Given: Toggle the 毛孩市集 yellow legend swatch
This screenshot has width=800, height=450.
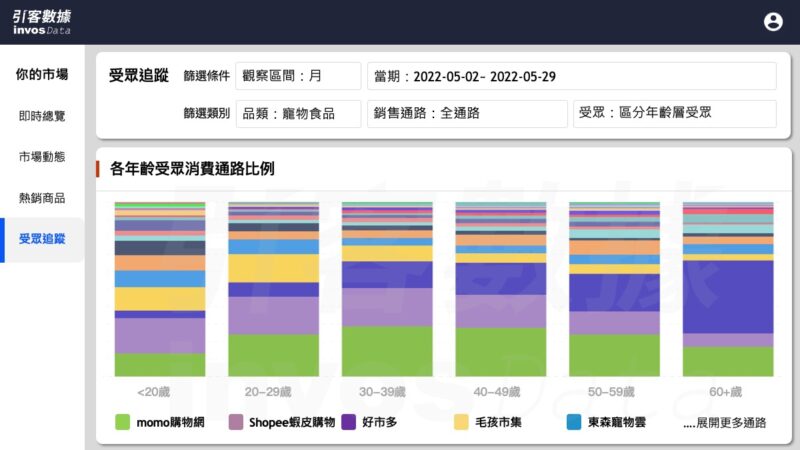Looking at the screenshot, I should coord(461,422).
